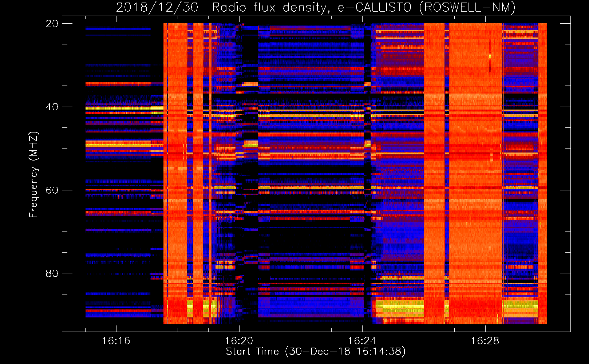Click the '80' frequency axis label
589x364 pixels.
click(x=52, y=273)
